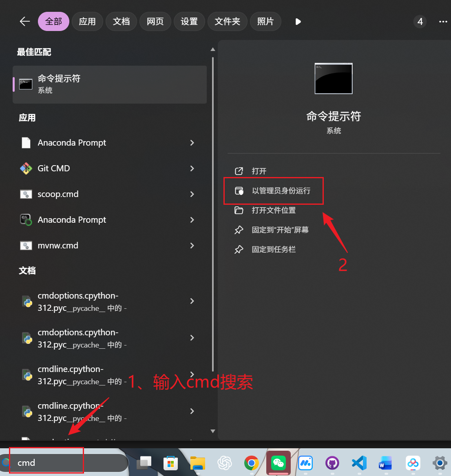Click 固定到任务栏 for Command Prompt
This screenshot has width=451, height=476.
pos(274,249)
